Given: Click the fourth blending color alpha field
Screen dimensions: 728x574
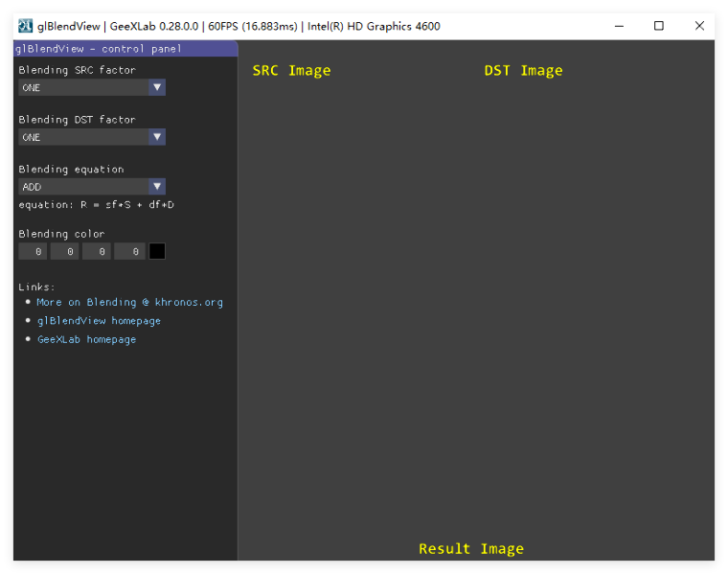Looking at the screenshot, I should click(x=128, y=251).
